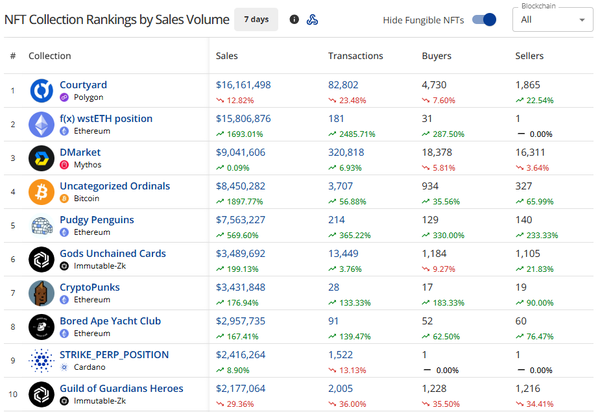Click DMarket buyers value 18,378
This screenshot has width=600, height=412.
(x=437, y=152)
